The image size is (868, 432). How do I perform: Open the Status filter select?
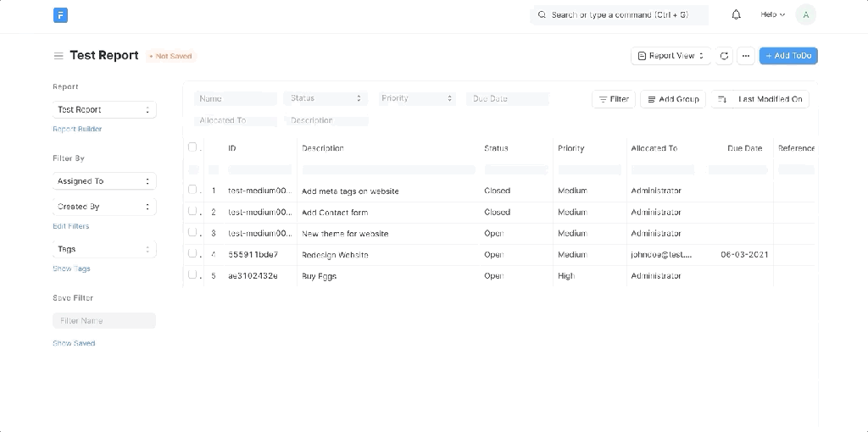tap(325, 98)
